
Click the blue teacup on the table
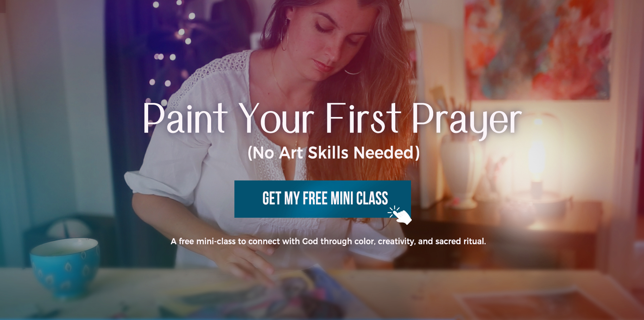65,266
